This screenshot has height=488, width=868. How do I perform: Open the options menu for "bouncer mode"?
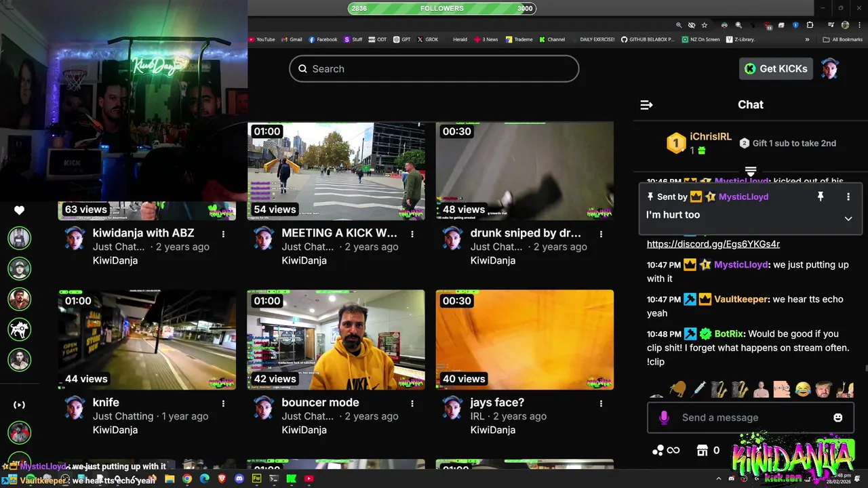tap(412, 403)
